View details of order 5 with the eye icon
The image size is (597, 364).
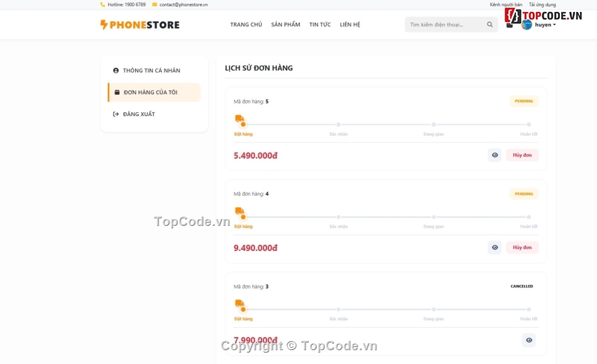[495, 155]
